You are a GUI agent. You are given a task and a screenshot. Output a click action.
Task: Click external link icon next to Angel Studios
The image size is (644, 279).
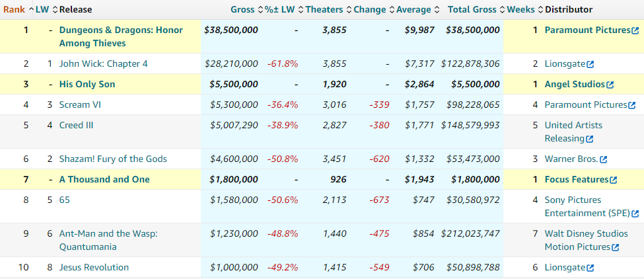610,85
